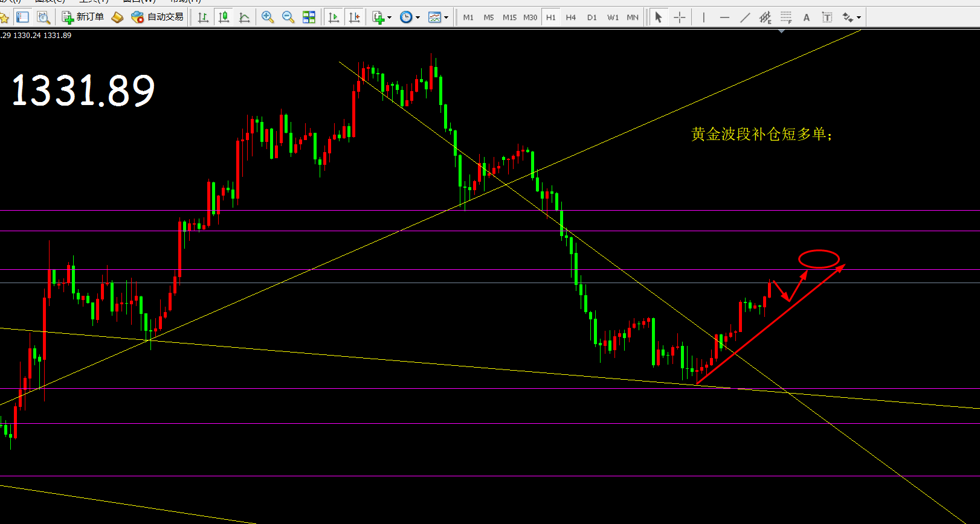980x524 pixels.
Task: Launch MetaEditor via the yellow diamond icon
Action: (117, 17)
